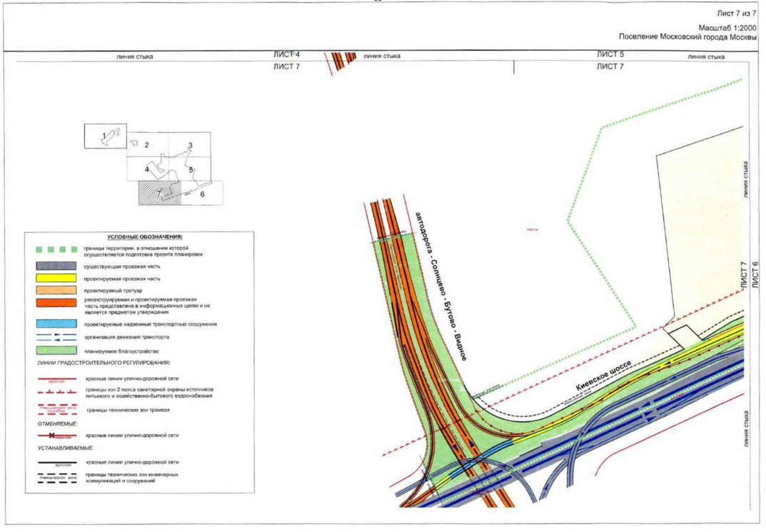The image size is (766, 532).
Task: Click sheet 6 in the index map
Action: pos(202,194)
